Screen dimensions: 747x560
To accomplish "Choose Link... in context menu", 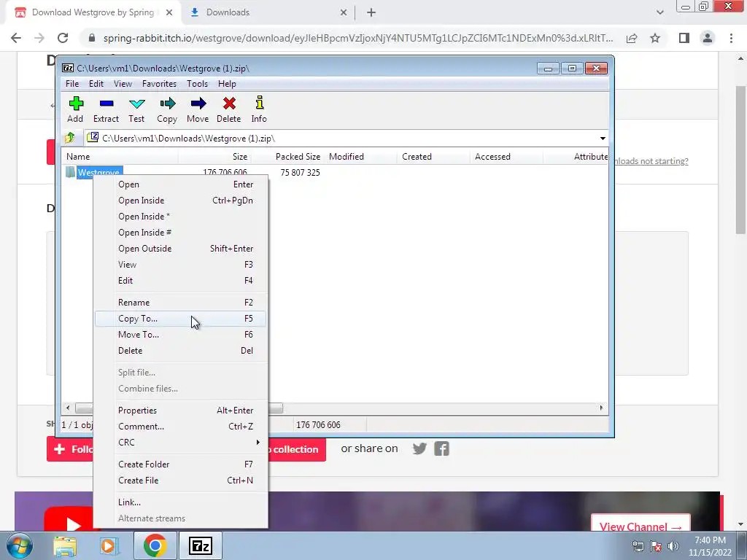I will point(181,502).
